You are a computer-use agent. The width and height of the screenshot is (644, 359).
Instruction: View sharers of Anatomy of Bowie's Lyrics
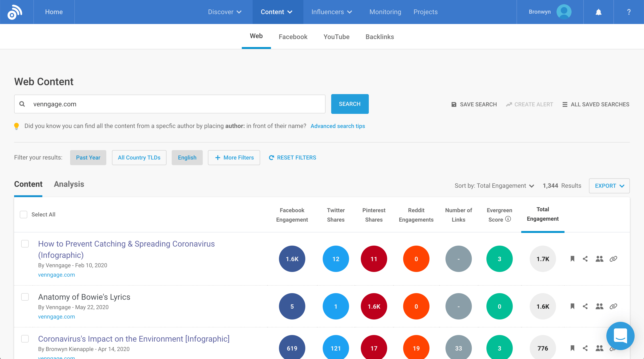599,306
